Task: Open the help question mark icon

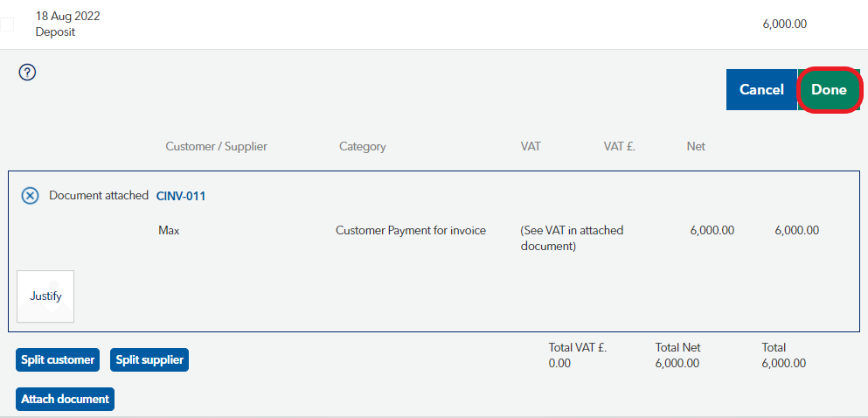Action: click(x=27, y=72)
